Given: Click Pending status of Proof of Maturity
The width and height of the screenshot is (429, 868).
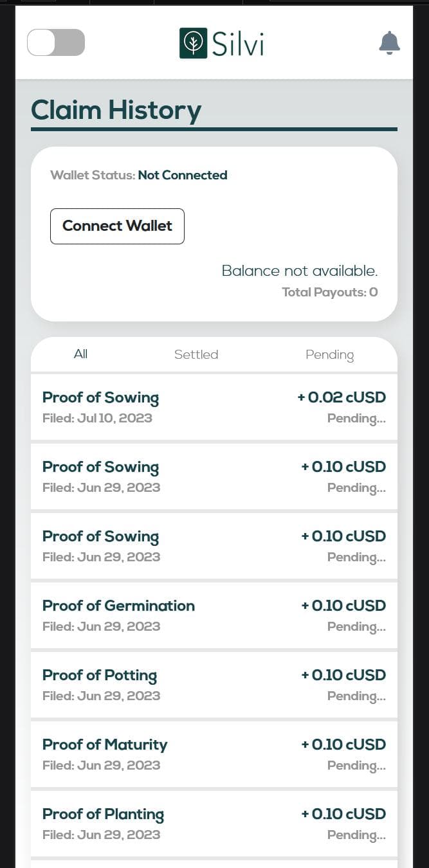Looking at the screenshot, I should [x=356, y=765].
